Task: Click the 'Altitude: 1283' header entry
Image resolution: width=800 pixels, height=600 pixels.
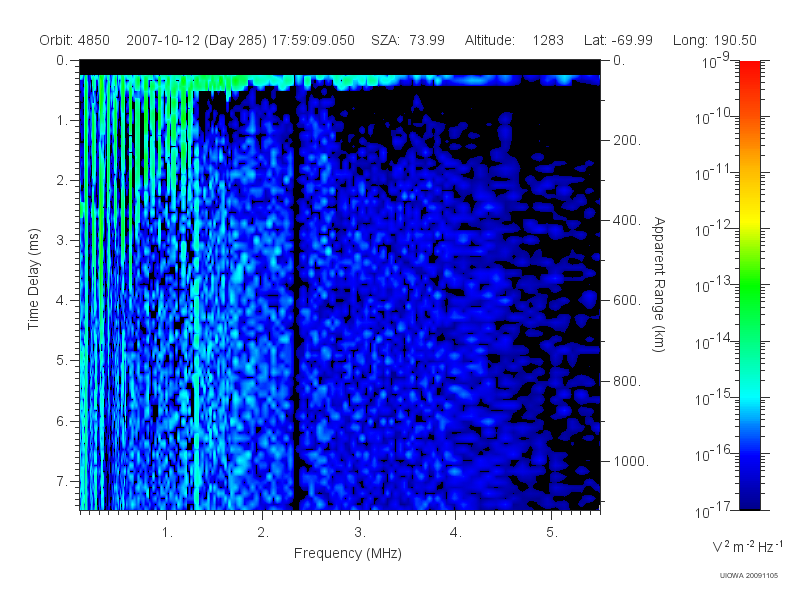Action: tap(514, 40)
